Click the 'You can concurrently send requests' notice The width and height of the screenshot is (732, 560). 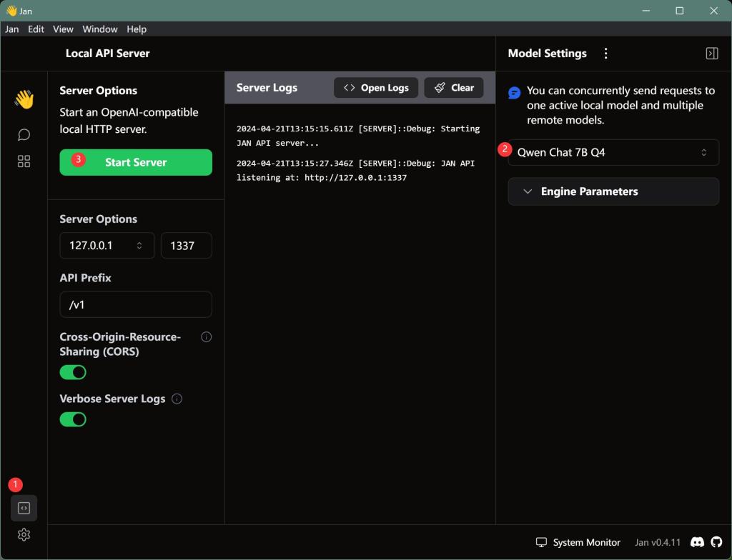click(620, 105)
